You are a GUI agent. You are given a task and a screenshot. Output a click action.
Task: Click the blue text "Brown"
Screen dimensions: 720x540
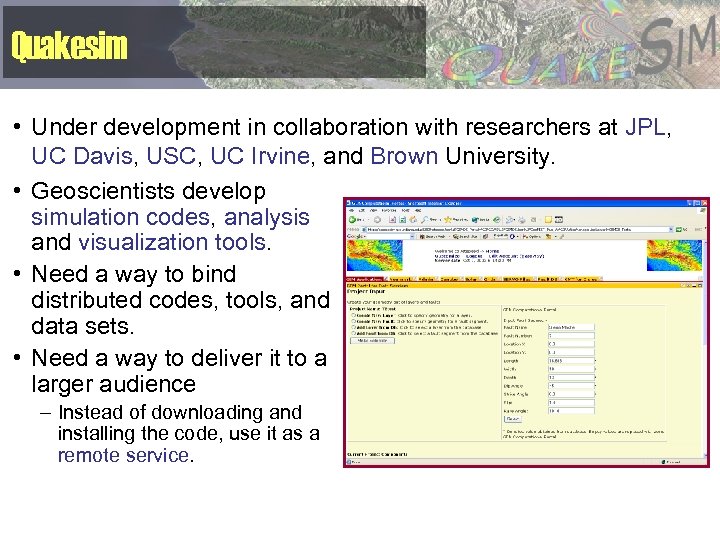tap(404, 156)
